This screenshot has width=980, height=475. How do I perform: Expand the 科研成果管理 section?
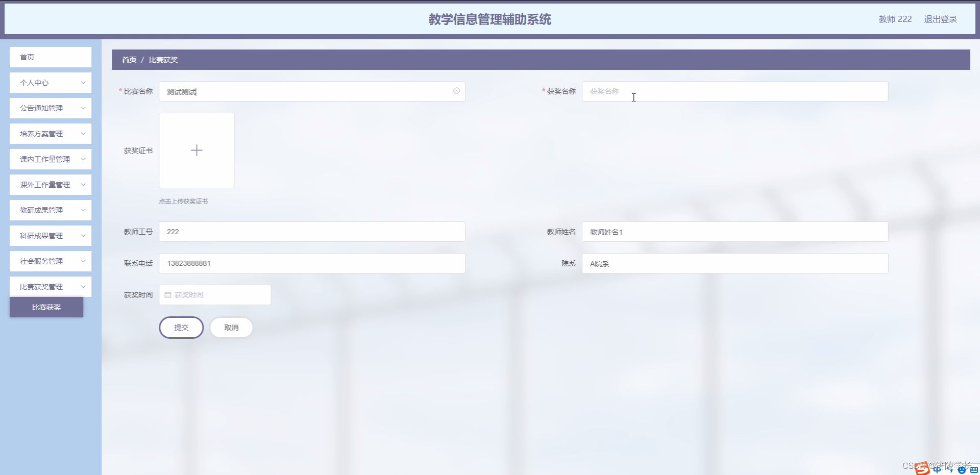pyautogui.click(x=50, y=235)
